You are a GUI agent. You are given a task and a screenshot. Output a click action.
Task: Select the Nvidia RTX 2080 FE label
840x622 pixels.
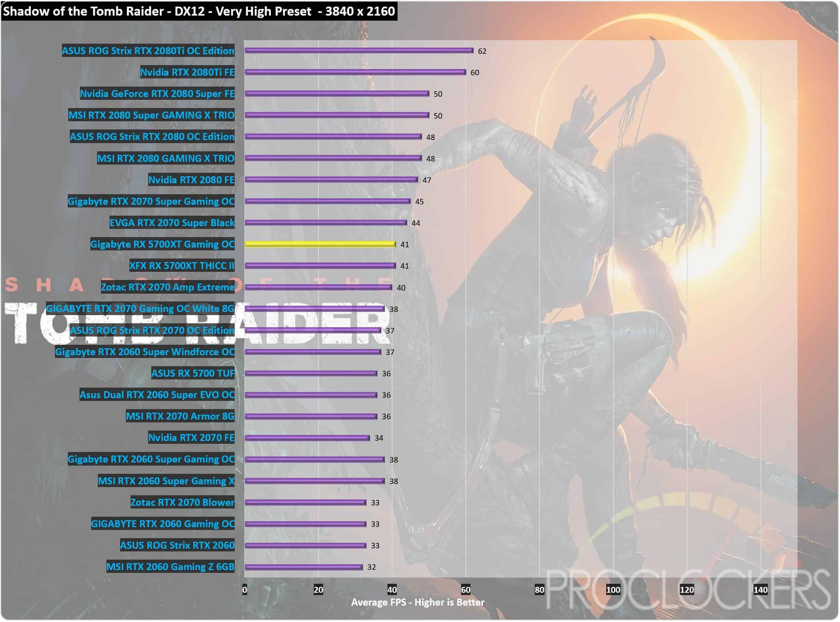click(x=191, y=180)
